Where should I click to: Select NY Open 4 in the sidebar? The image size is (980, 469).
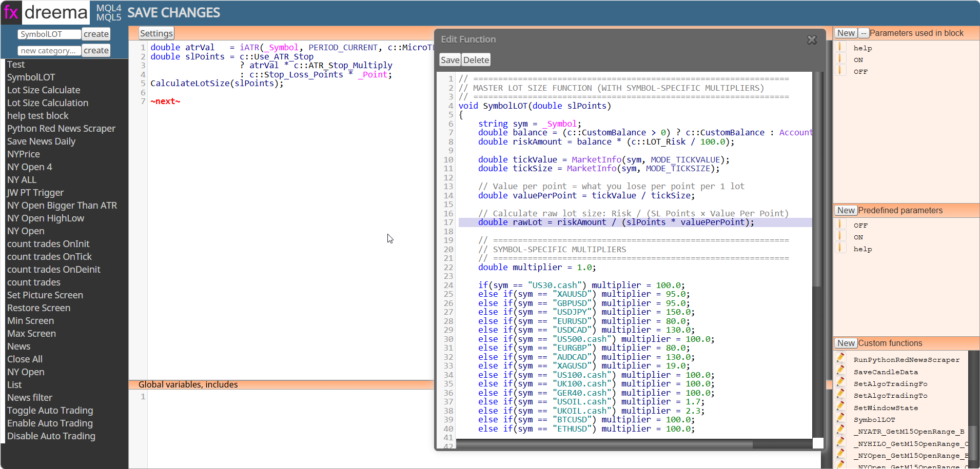[x=30, y=167]
